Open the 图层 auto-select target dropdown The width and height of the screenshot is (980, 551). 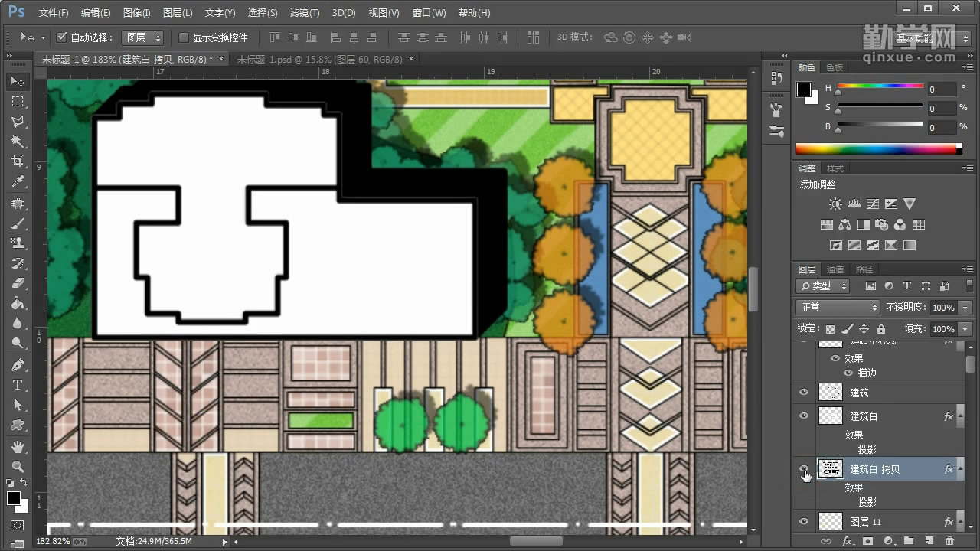(143, 37)
